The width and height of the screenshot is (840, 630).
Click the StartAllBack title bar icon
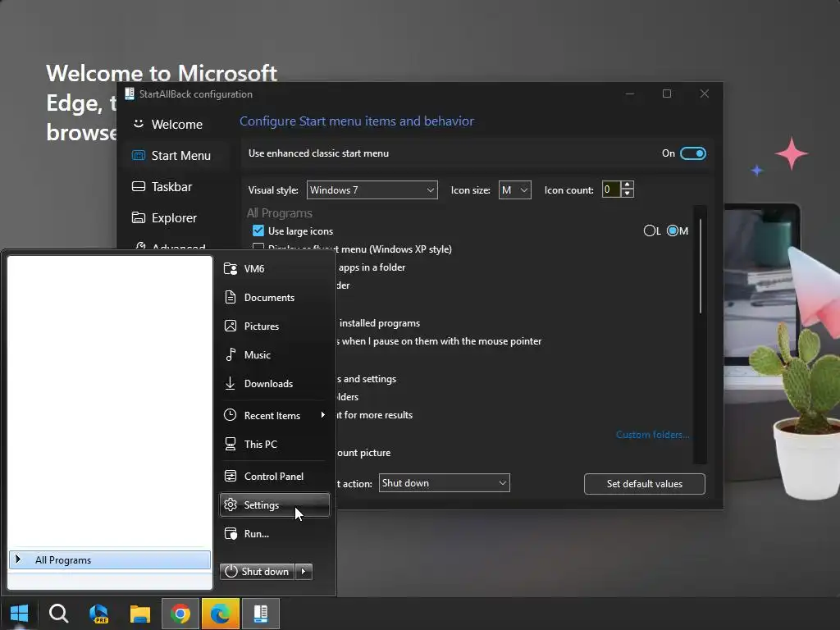[129, 94]
